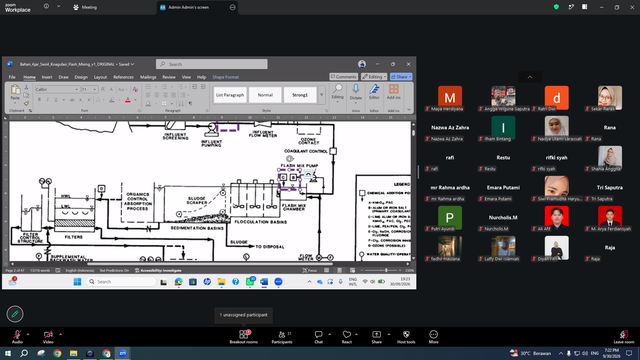The width and height of the screenshot is (640, 360).
Task: Click WhatsApp icon in shared screen taskbar
Action: [x=250, y=282]
